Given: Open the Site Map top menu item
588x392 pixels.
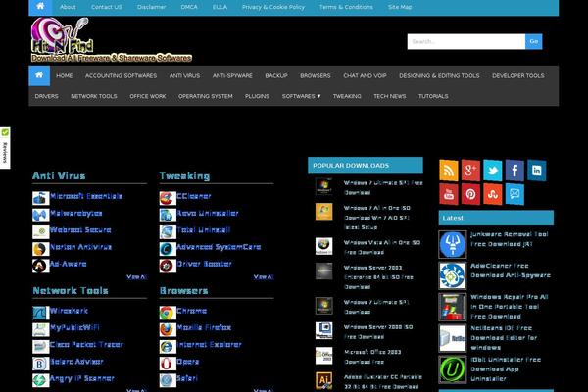Looking at the screenshot, I should [x=400, y=7].
